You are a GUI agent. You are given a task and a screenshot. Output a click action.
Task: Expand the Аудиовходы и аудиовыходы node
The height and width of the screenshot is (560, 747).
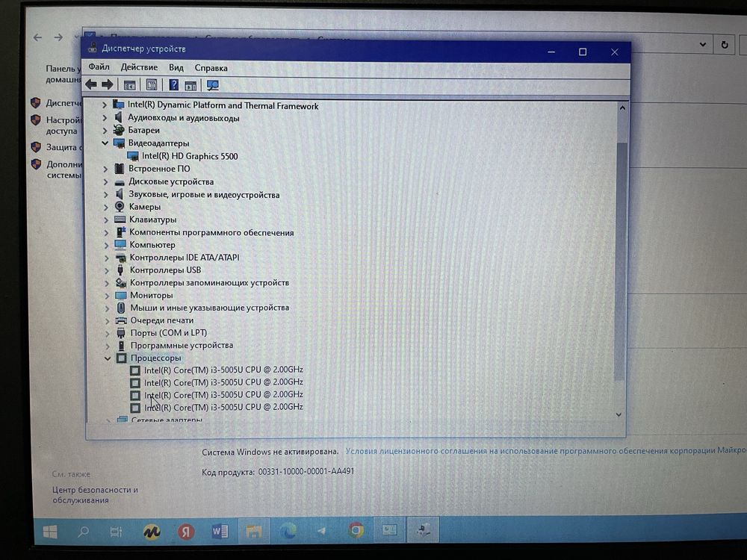(105, 117)
